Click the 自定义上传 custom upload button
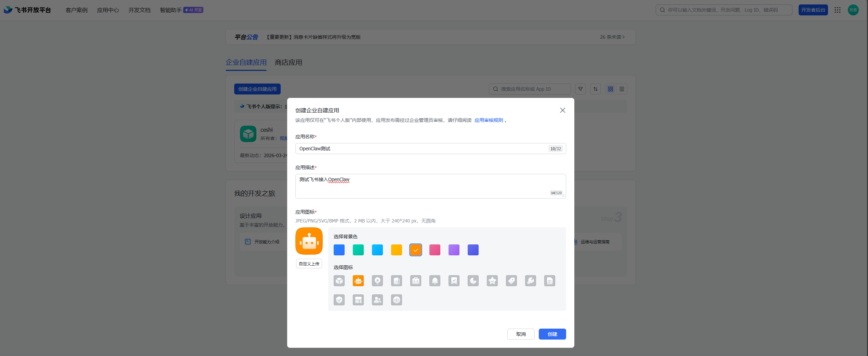The image size is (868, 356). 309,264
